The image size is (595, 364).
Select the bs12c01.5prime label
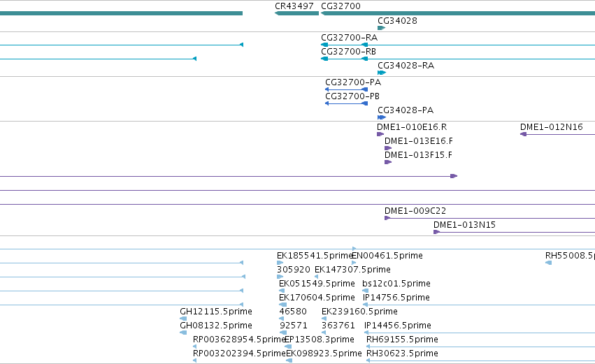pyautogui.click(x=396, y=284)
